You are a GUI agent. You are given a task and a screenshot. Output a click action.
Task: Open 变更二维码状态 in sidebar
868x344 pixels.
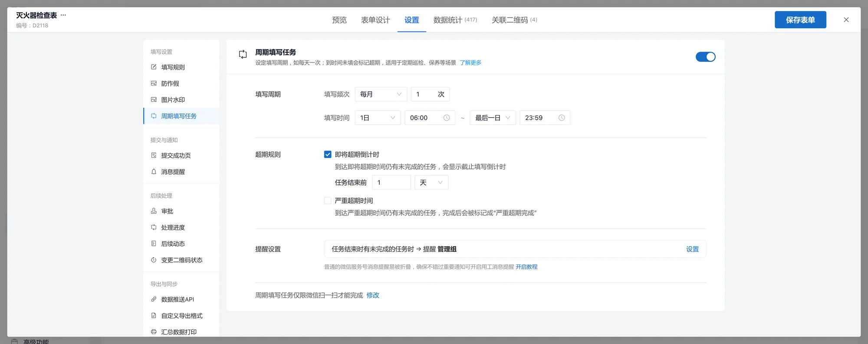pos(181,260)
